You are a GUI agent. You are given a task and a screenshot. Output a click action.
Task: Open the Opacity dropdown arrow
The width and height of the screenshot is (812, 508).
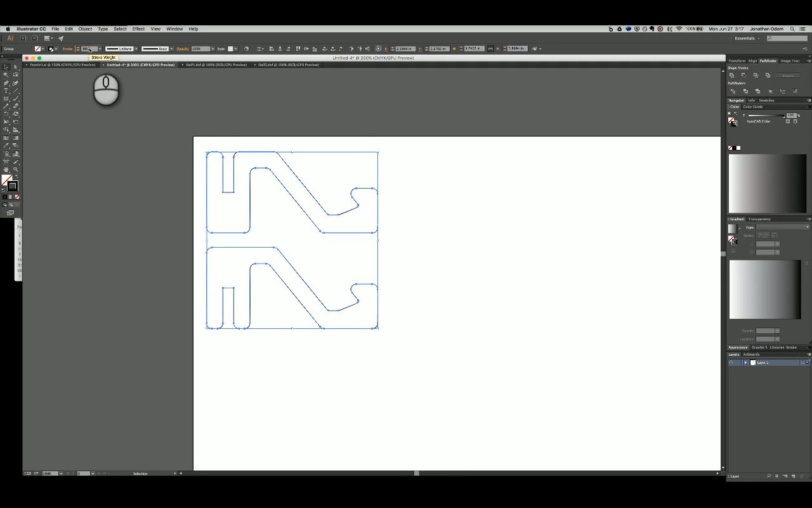pyautogui.click(x=213, y=49)
